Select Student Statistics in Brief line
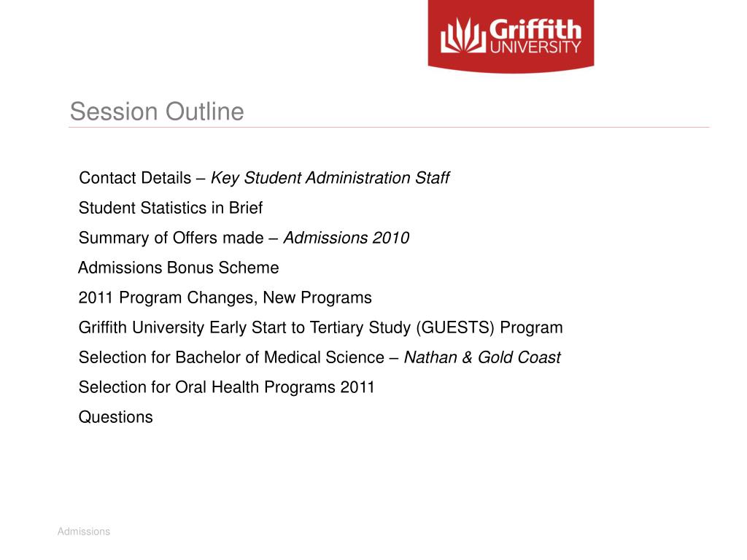This screenshot has height=560, width=747. [x=171, y=208]
